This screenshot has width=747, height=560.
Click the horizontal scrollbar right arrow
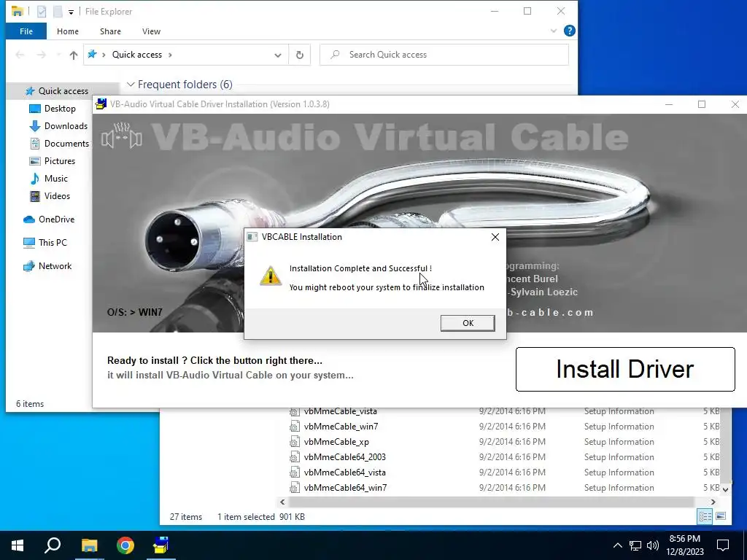click(713, 502)
